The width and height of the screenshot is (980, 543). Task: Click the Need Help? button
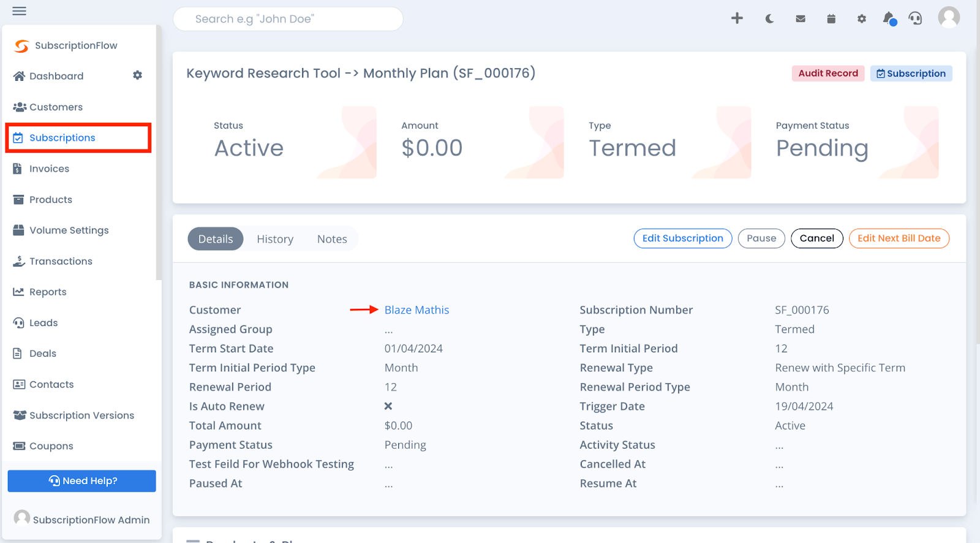pos(81,480)
